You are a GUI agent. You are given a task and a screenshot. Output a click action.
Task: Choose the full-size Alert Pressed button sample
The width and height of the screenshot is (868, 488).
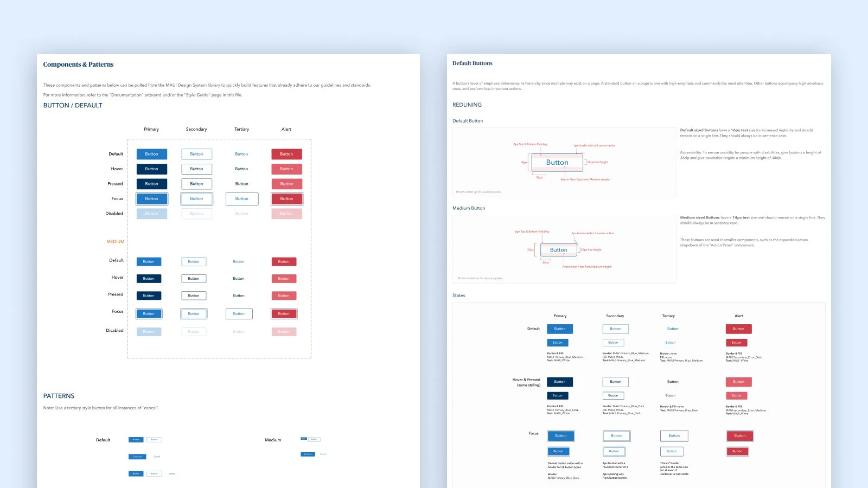[x=287, y=184]
